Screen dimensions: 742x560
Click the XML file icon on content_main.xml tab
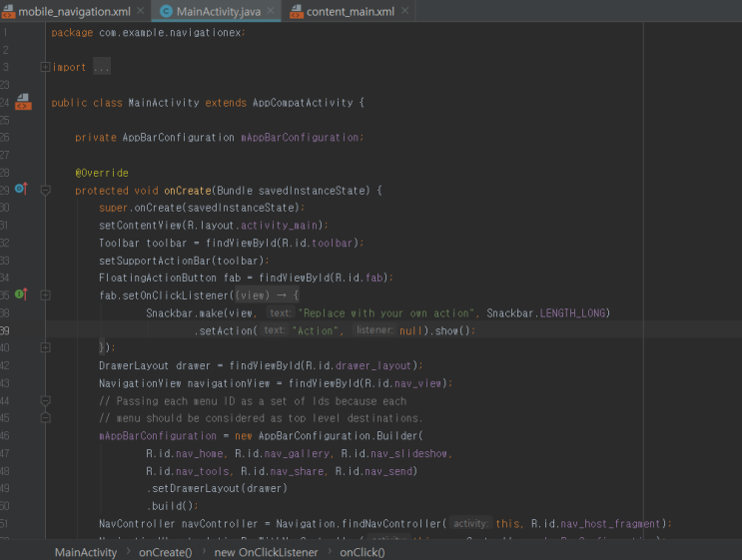[297, 11]
